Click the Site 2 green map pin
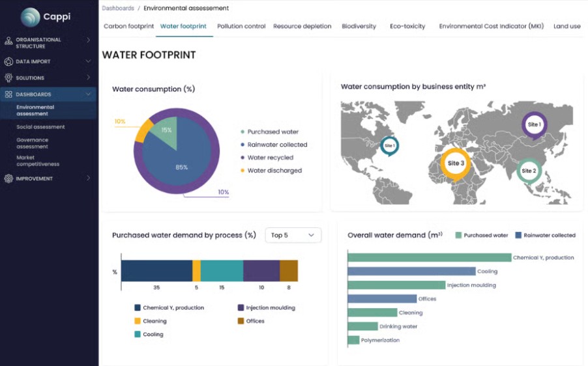588x366 pixels. [x=529, y=171]
